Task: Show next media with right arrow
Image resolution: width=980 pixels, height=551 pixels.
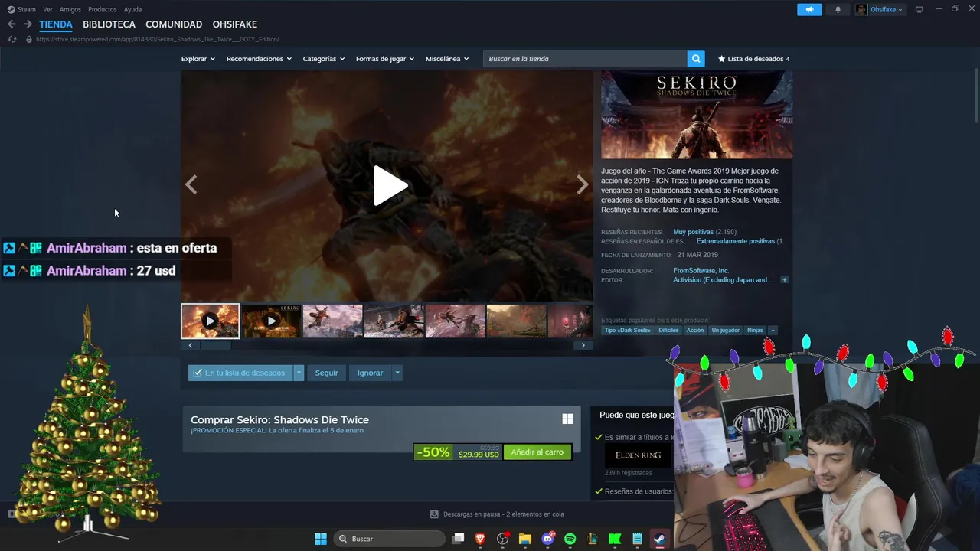Action: (x=583, y=184)
